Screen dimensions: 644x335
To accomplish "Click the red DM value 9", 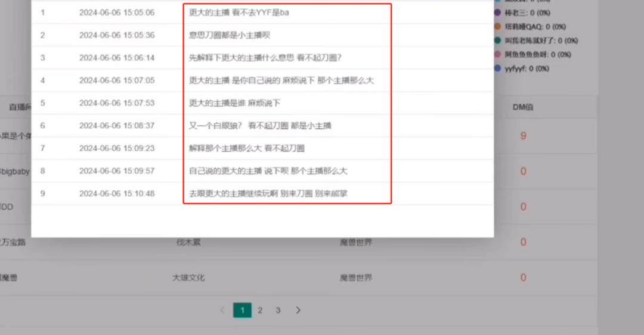I will click(524, 136).
